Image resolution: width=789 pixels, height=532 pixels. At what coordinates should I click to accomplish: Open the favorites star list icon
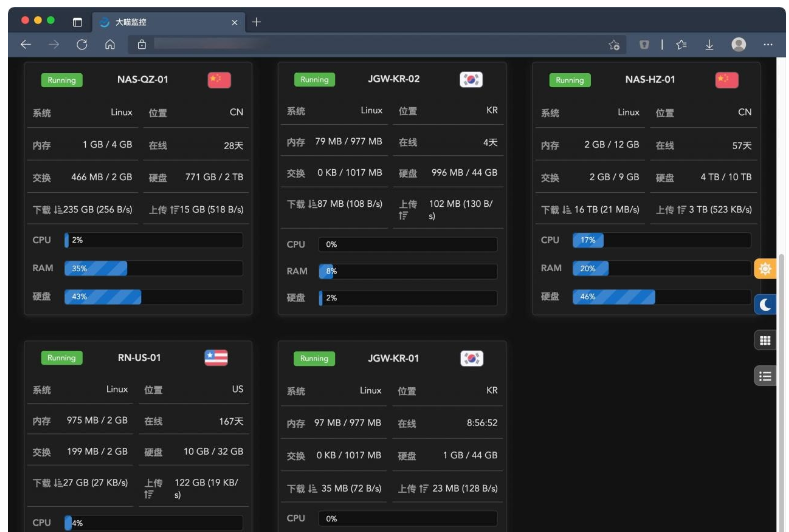tap(681, 45)
